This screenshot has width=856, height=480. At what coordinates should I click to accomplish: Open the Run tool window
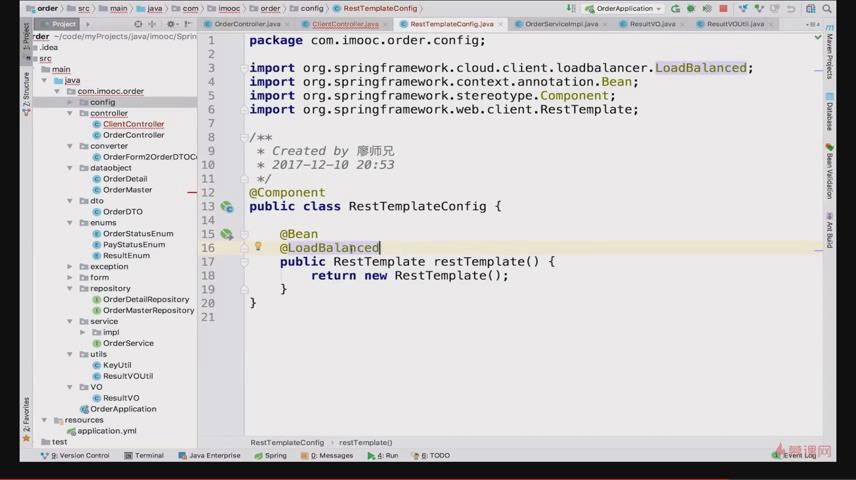[x=383, y=455]
